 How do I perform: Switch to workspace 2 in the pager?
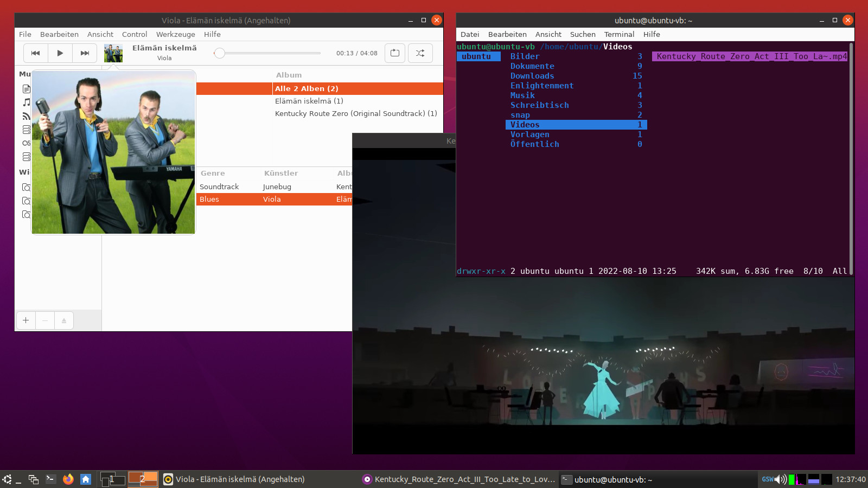(143, 479)
